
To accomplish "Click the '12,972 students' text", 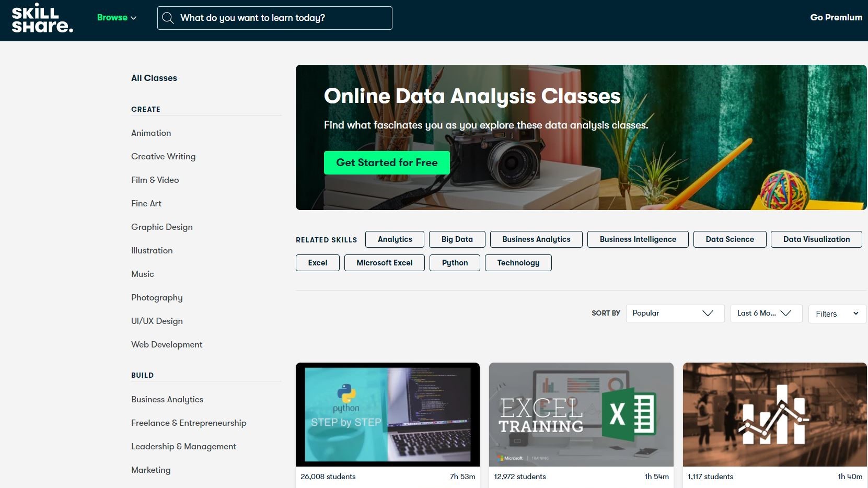I will click(520, 477).
